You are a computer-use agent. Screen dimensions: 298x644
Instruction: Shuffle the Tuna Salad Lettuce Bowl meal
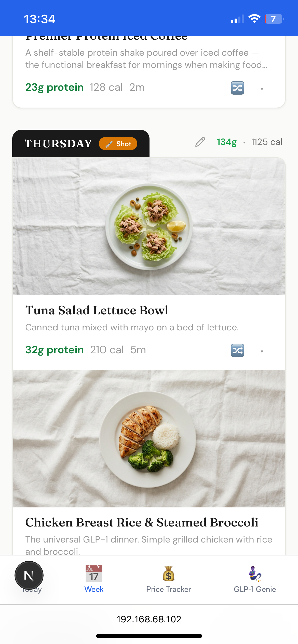point(237,350)
